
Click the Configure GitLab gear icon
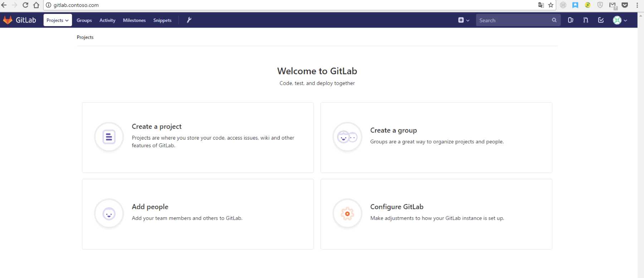pyautogui.click(x=347, y=213)
